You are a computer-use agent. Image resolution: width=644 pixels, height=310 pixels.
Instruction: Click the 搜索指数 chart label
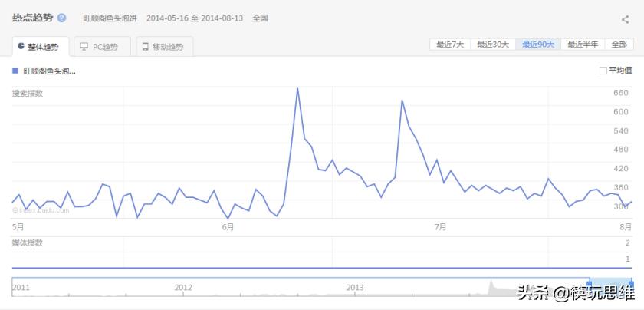pos(28,94)
